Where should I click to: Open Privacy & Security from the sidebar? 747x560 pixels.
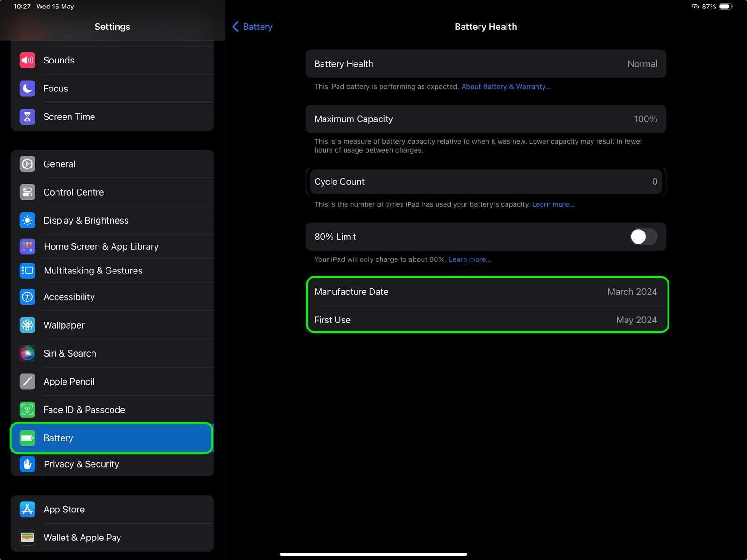point(81,464)
